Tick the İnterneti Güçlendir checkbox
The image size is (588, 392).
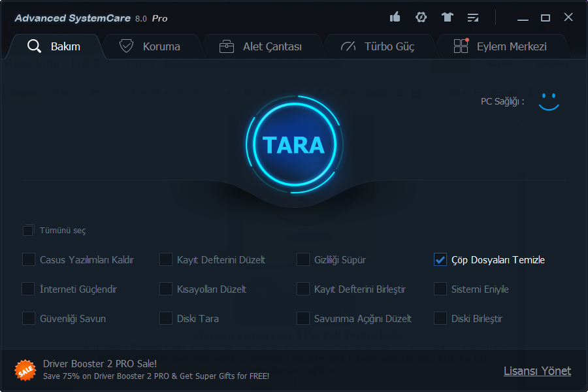click(29, 289)
